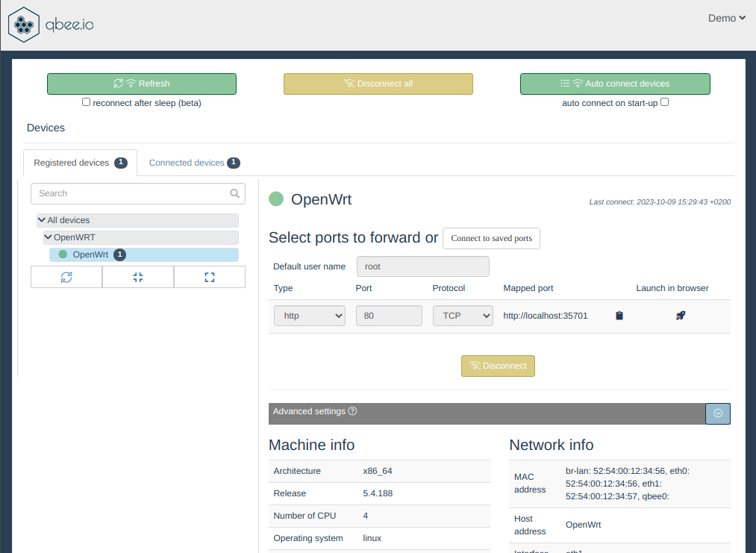Collapse the All devices tree node
The height and width of the screenshot is (553, 756).
click(43, 220)
